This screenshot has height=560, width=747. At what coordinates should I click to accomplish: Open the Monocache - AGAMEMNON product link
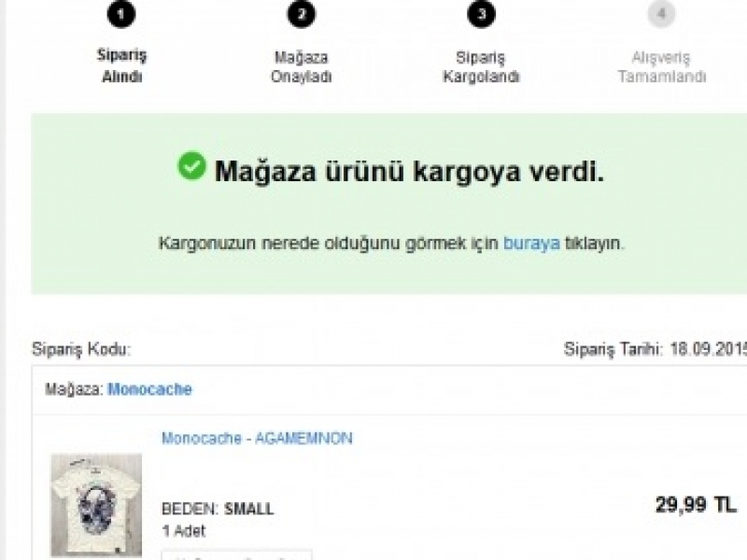tap(258, 438)
